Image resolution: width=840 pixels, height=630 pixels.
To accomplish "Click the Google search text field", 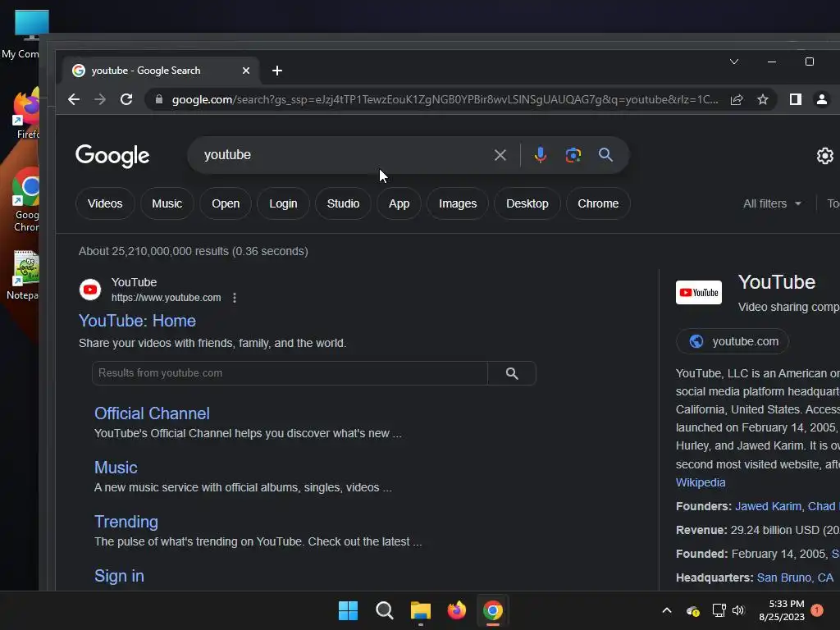I will tap(343, 155).
